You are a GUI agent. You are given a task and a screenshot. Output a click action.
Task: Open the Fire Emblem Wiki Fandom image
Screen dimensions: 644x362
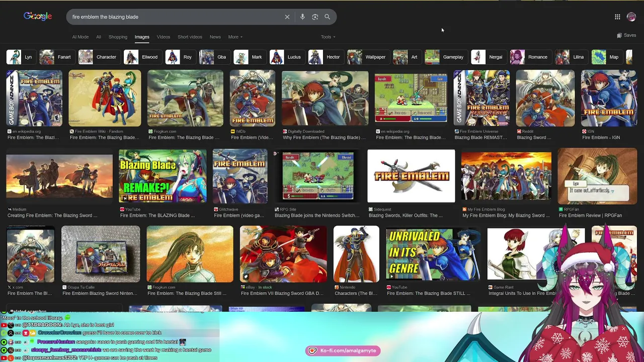point(105,98)
